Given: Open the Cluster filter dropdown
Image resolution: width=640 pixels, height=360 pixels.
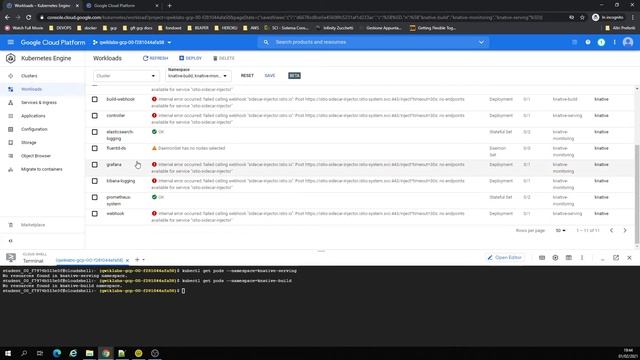Looking at the screenshot, I should [x=126, y=76].
